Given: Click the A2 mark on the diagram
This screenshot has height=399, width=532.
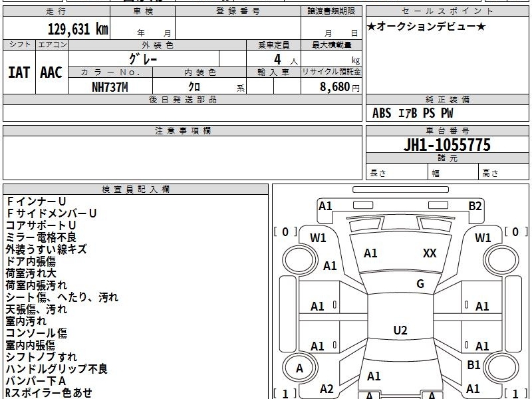Looking at the screenshot, I should (327, 389).
